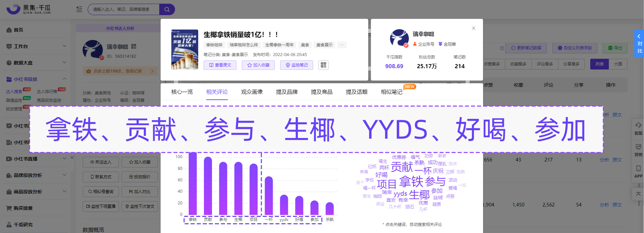Click 历史上榜199次 查看记录 banner
The image size is (644, 233).
[x=120, y=71]
